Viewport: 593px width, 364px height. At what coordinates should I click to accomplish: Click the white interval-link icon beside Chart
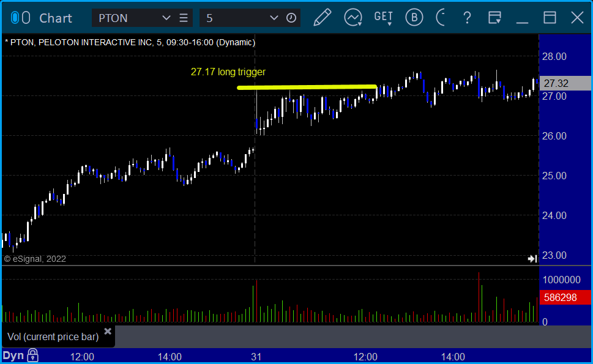click(26, 18)
